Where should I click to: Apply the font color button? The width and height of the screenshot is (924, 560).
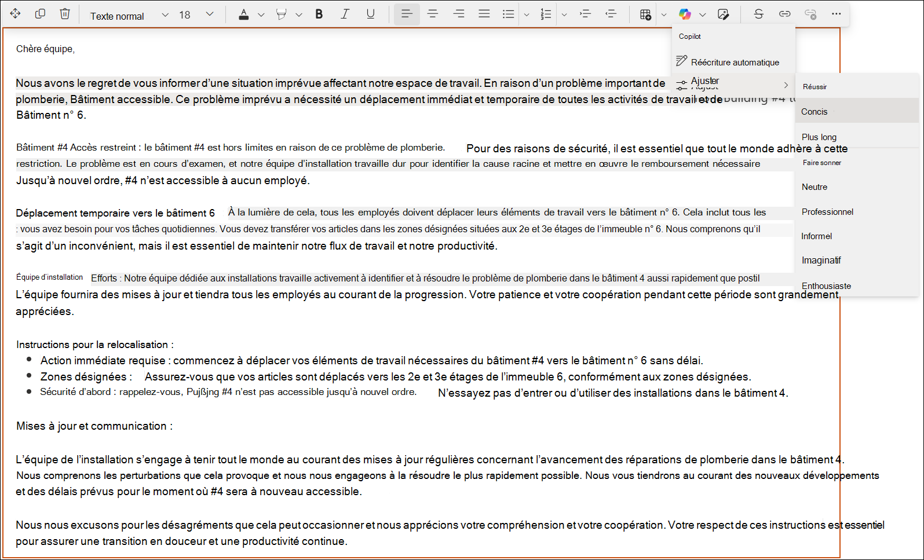coord(244,14)
